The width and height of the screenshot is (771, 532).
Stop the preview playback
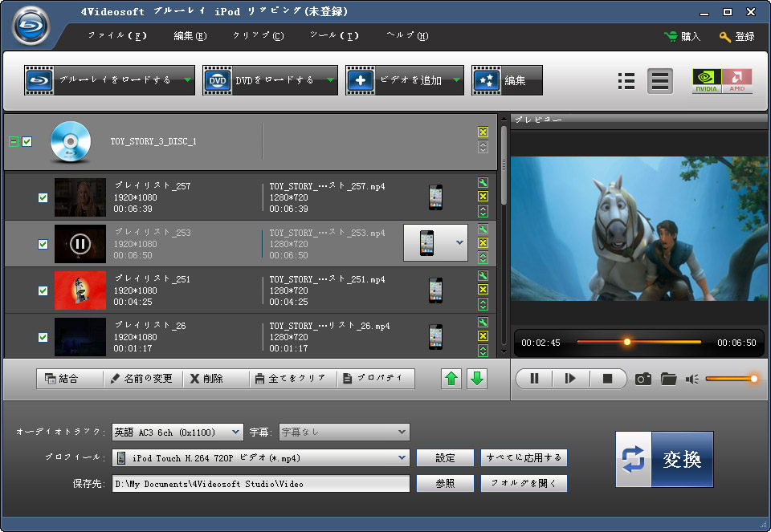(x=607, y=379)
